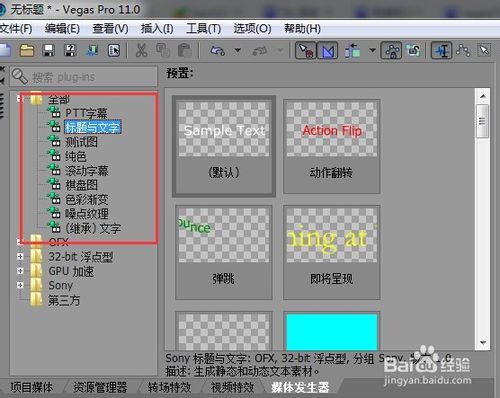500x398 pixels.
Task: Click the magnifier search icon
Action: coord(20,77)
